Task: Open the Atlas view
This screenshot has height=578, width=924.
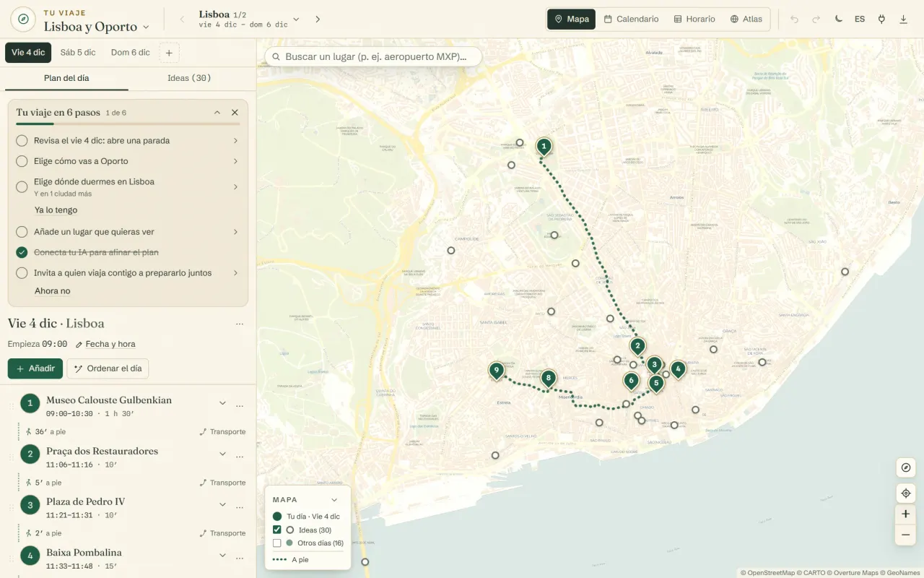Action: tap(746, 20)
